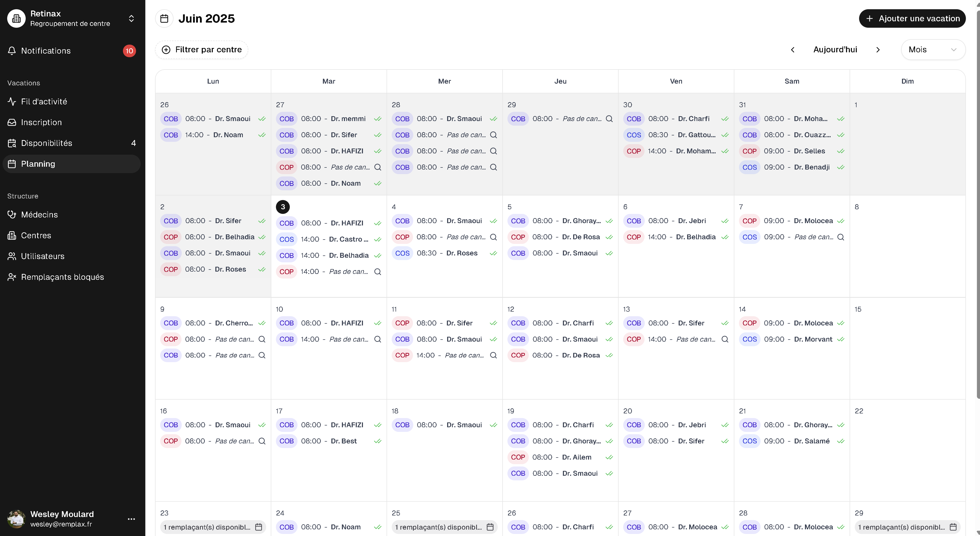Click search icon on May 27 COP vacation

377,167
